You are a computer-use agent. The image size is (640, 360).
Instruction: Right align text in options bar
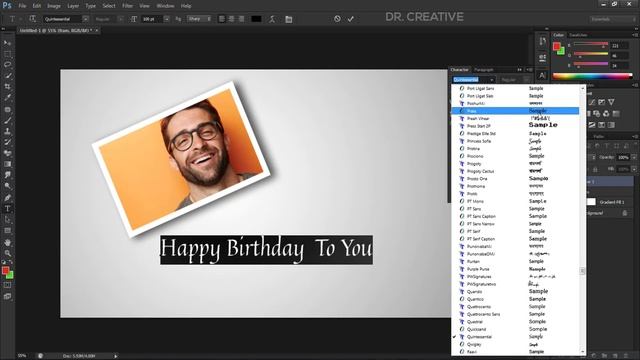pos(241,19)
